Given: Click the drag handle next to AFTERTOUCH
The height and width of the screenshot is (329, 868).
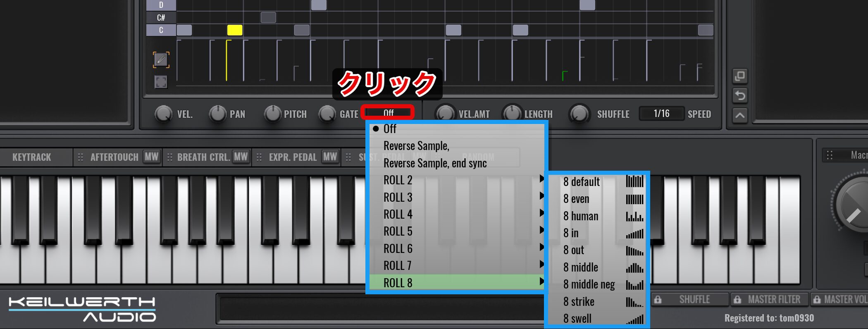Looking at the screenshot, I should [81, 157].
